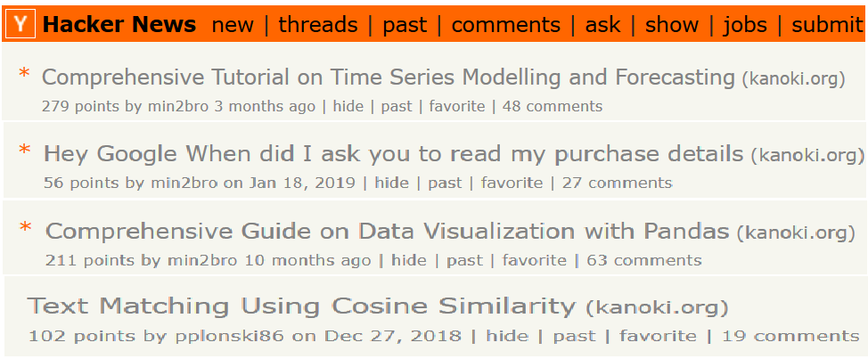Click the star beside the Hey Google story
The width and height of the screenshot is (868, 359).
[x=24, y=150]
